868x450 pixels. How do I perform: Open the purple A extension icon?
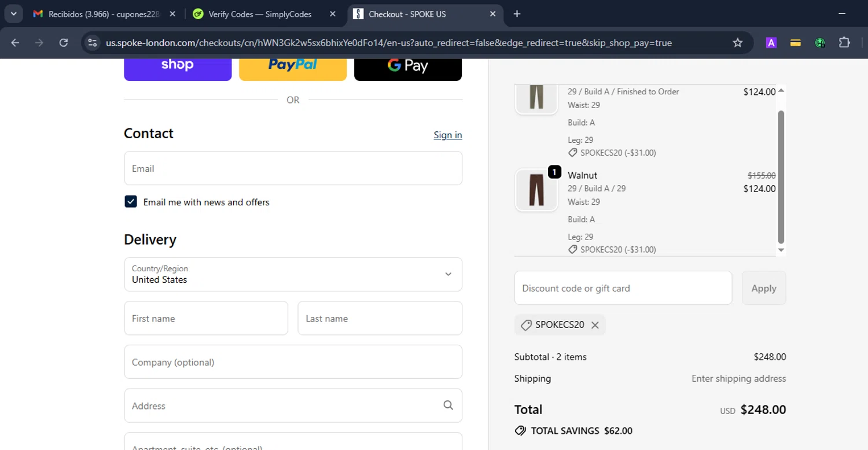tap(771, 43)
